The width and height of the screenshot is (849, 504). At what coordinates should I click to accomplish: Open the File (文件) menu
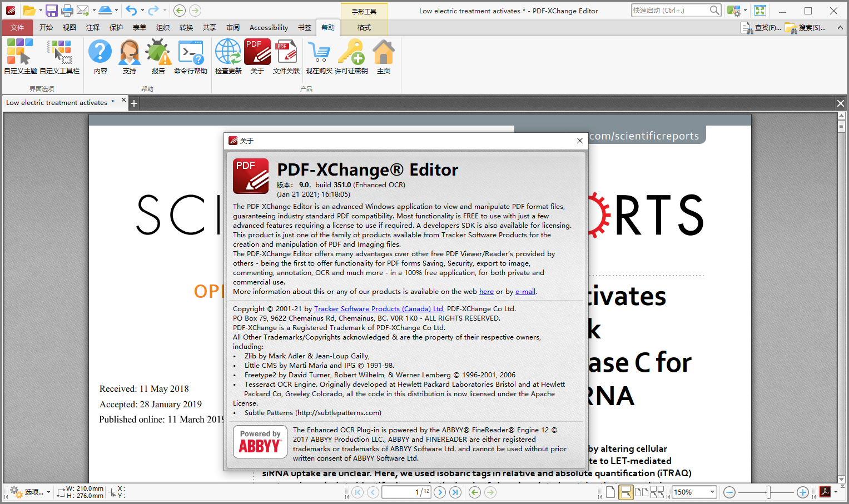(x=17, y=27)
